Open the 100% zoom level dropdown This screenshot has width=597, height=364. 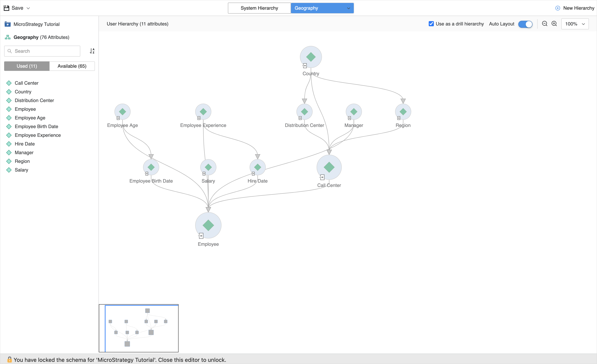coord(575,24)
